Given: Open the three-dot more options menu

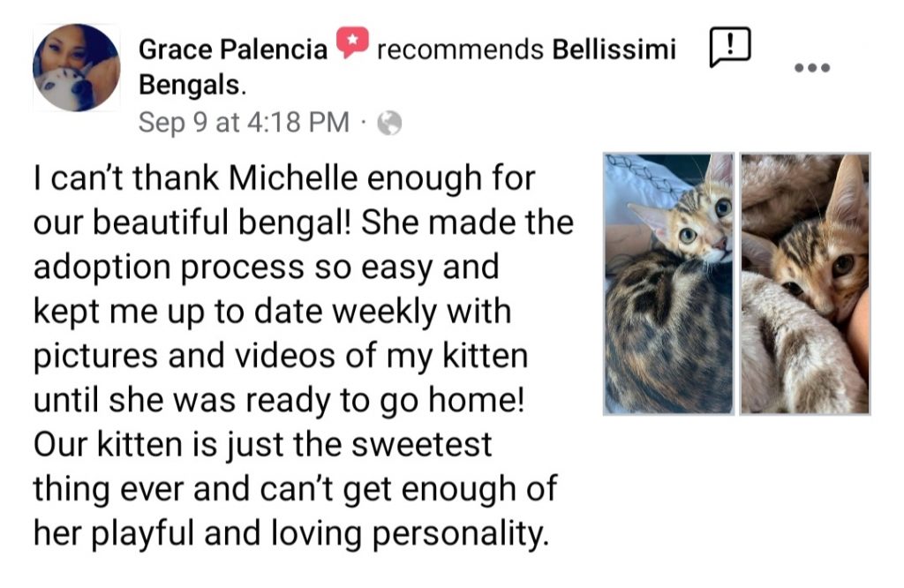Looking at the screenshot, I should (812, 68).
